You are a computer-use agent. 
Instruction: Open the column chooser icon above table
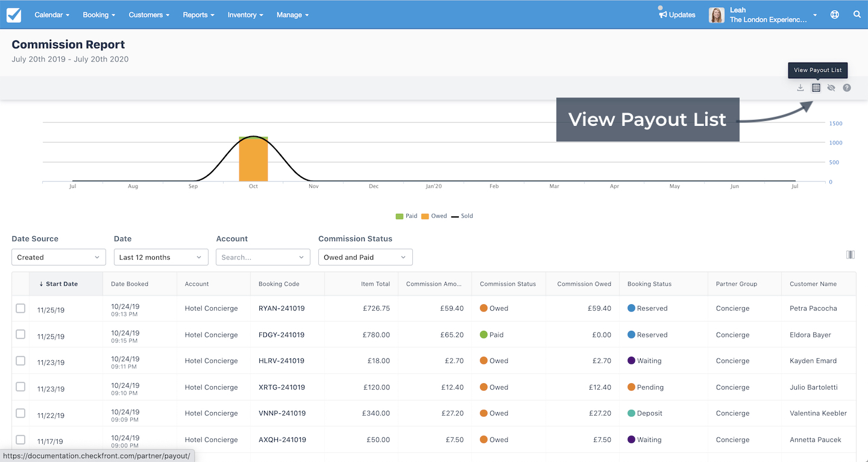(x=851, y=255)
